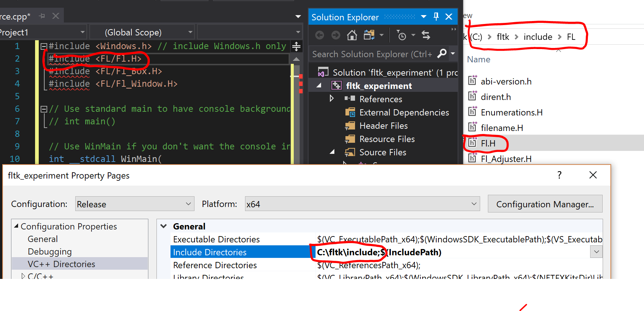
Task: Click the Search Solution Explorer input field
Action: click(372, 54)
